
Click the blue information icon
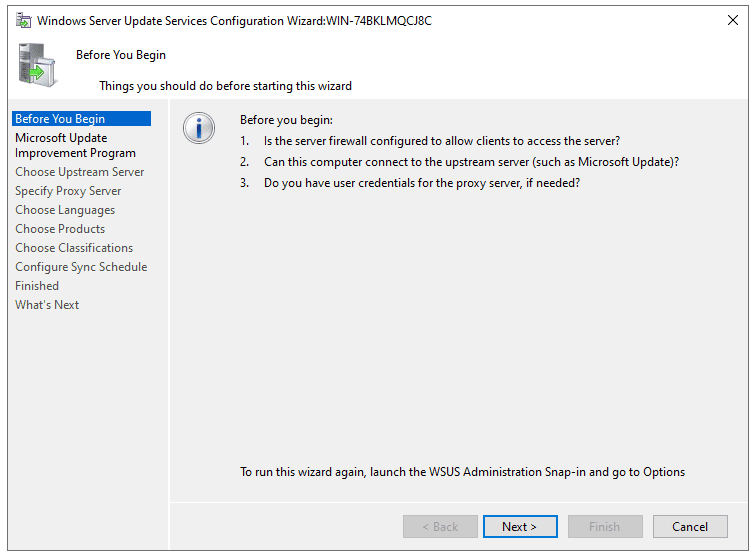point(199,128)
